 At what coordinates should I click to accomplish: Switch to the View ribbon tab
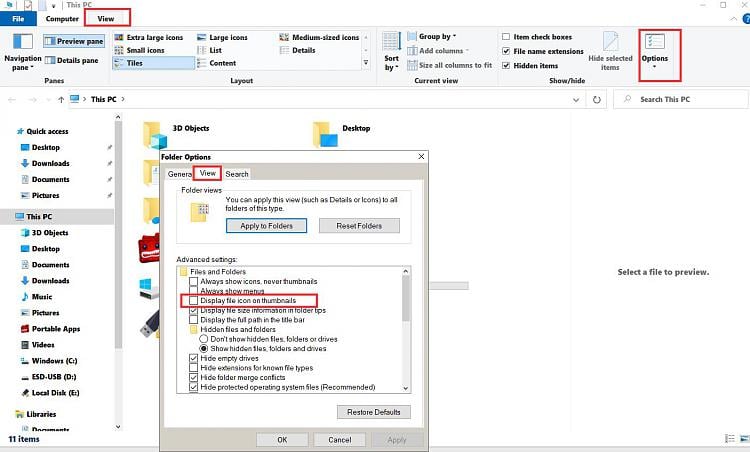pos(106,19)
